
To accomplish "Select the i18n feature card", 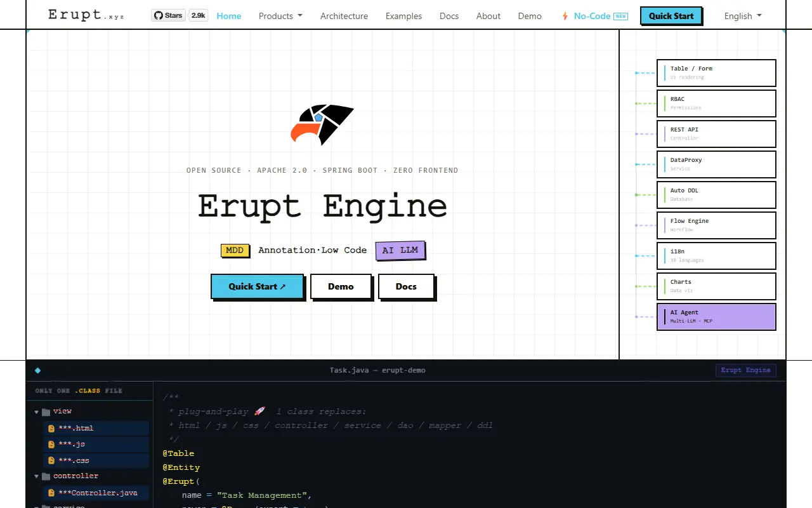I will [x=716, y=256].
